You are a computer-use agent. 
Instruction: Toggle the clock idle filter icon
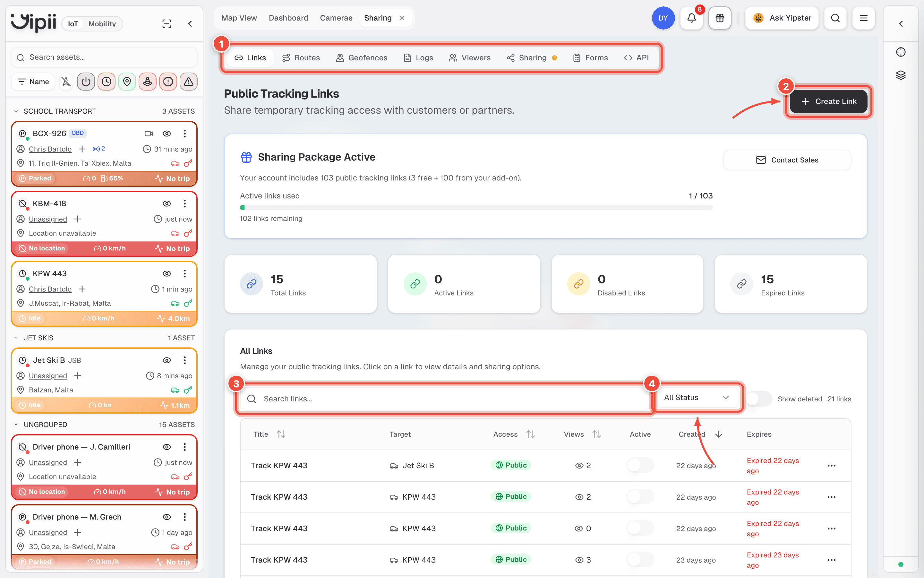(107, 82)
